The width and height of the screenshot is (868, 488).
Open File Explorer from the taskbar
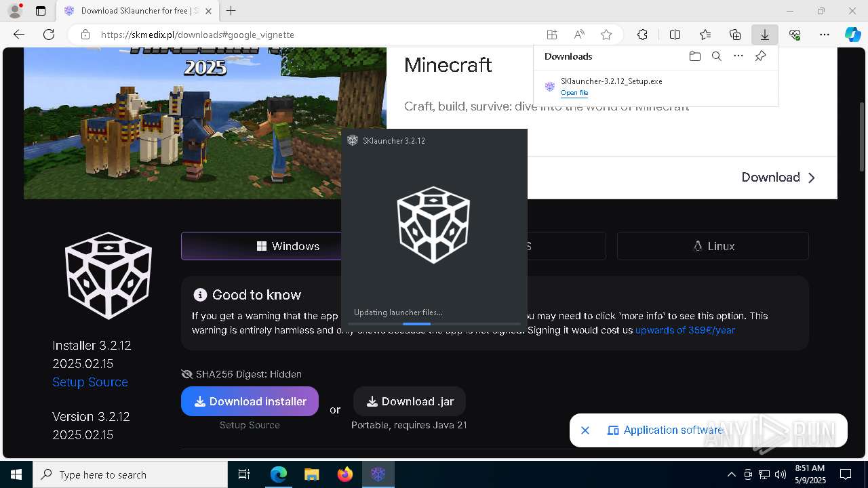pos(311,474)
